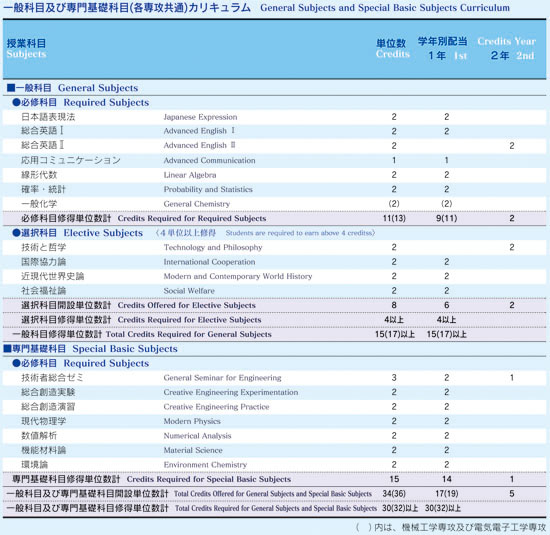Click the 'Japanese Expression' subject name

pyautogui.click(x=200, y=117)
